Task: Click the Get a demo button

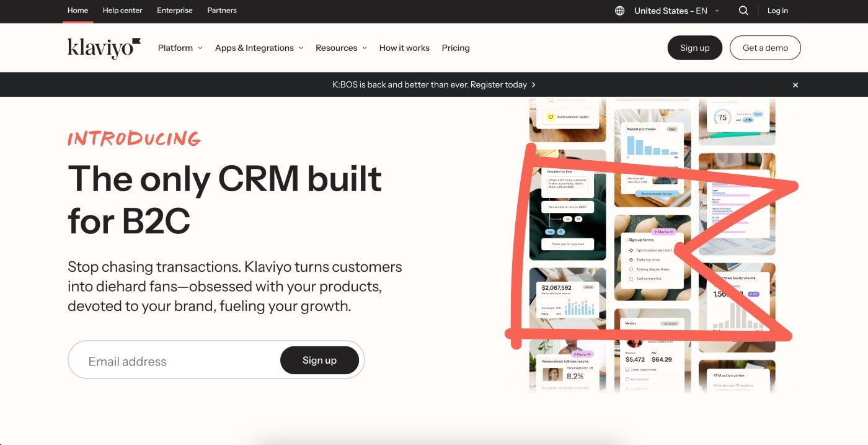Action: click(x=765, y=48)
